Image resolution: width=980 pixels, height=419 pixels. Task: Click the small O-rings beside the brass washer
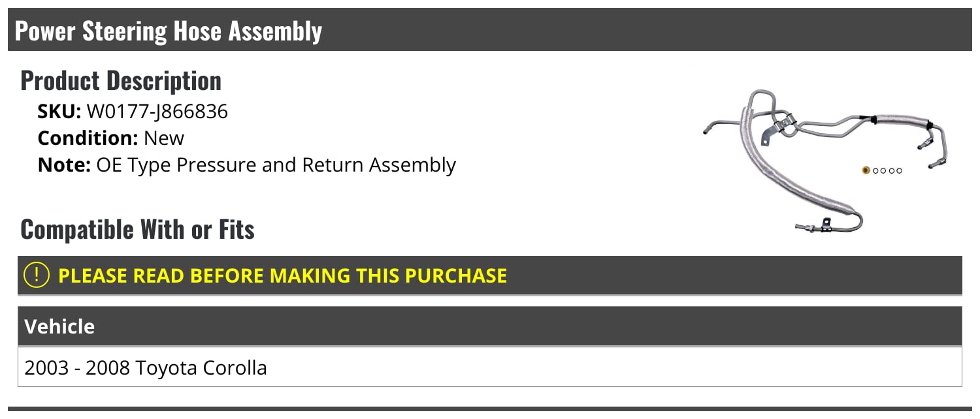(x=888, y=171)
